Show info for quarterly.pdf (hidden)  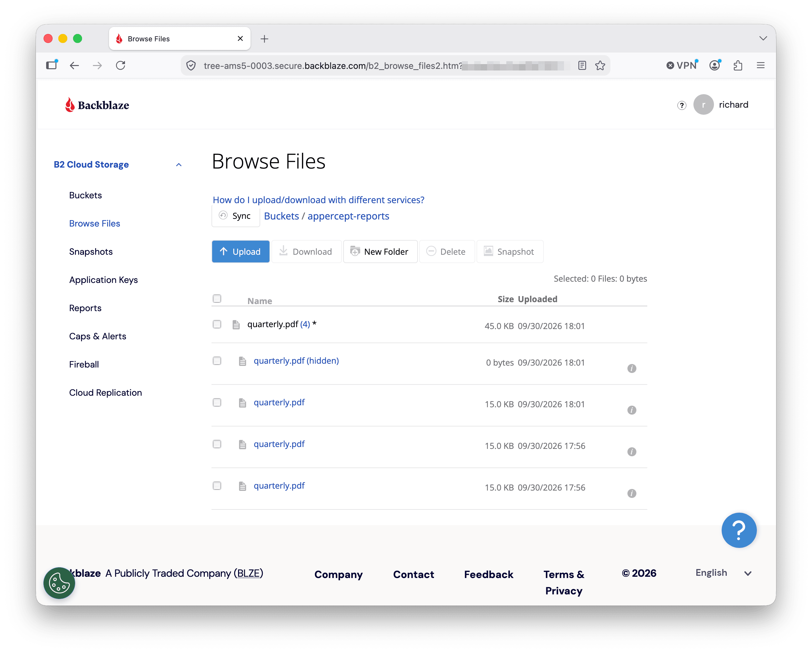(x=632, y=368)
